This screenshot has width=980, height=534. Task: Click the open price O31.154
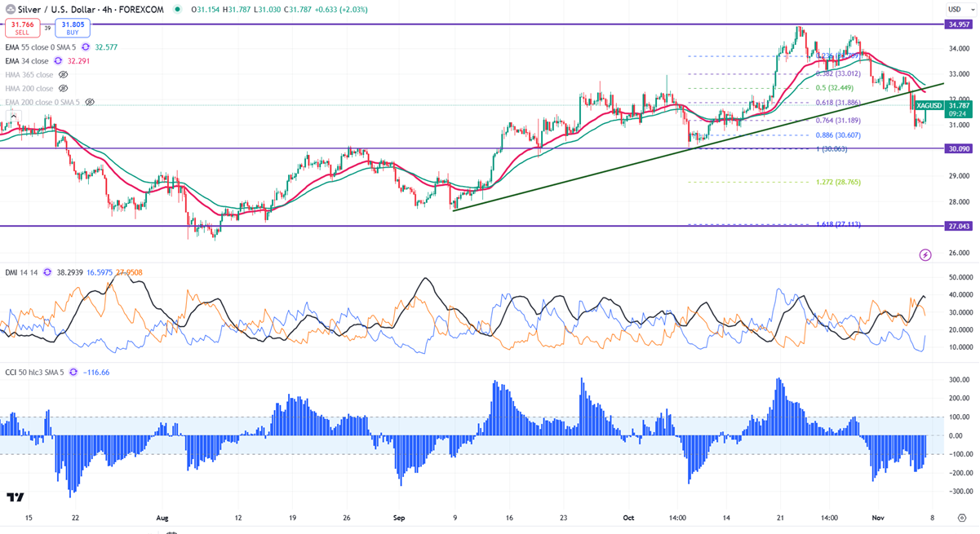pos(206,9)
